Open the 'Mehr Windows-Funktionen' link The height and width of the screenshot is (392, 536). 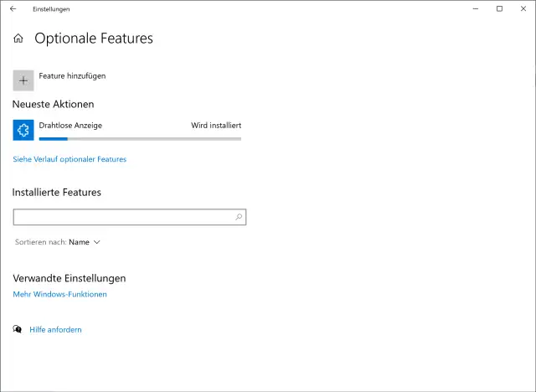[x=60, y=294]
